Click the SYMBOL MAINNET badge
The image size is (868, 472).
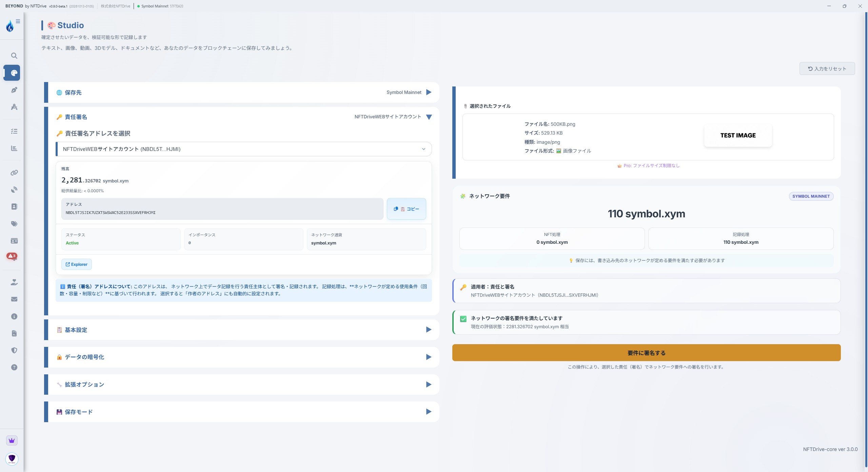click(x=811, y=196)
